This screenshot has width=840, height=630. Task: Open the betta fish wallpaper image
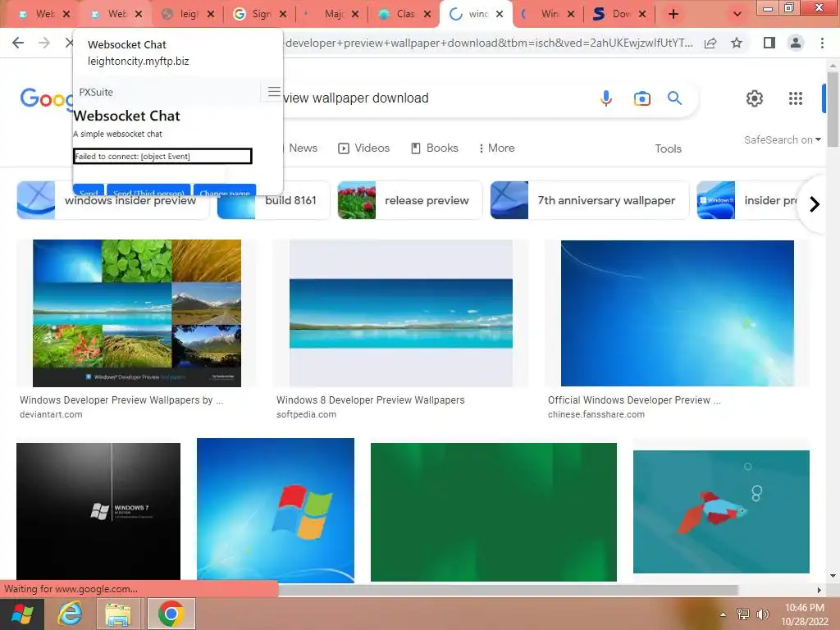point(721,512)
